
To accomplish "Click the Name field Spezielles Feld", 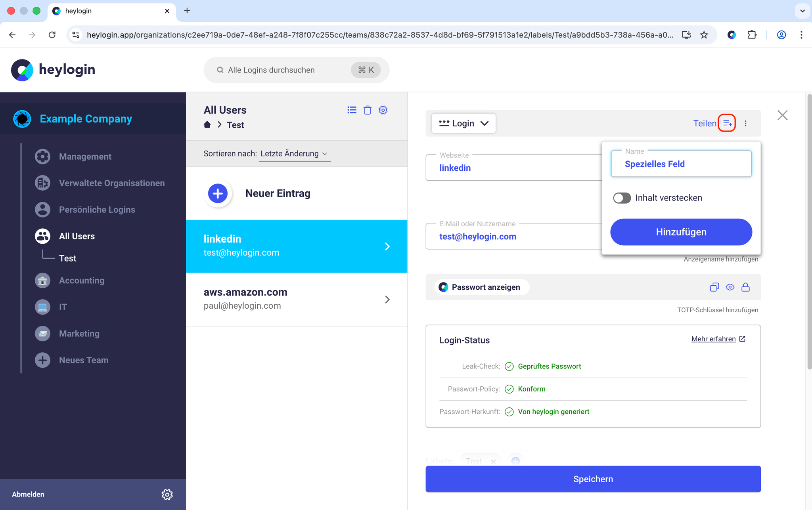I will [681, 164].
